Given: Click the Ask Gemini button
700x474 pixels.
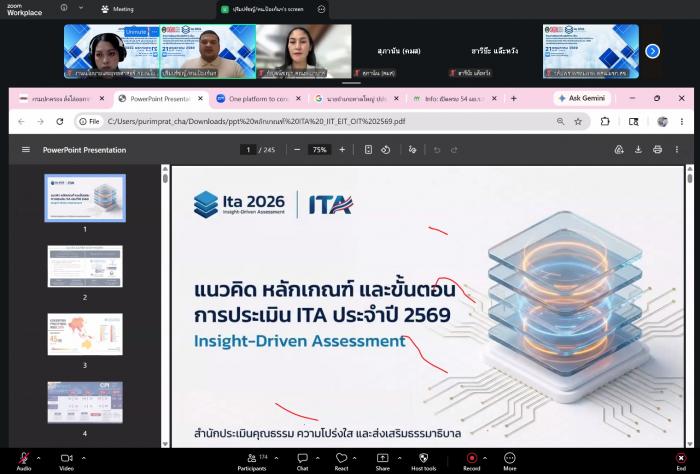Looking at the screenshot, I should [582, 98].
